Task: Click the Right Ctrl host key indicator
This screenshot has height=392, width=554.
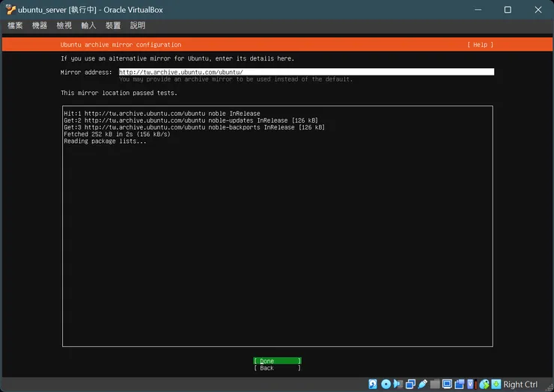Action: coord(520,385)
